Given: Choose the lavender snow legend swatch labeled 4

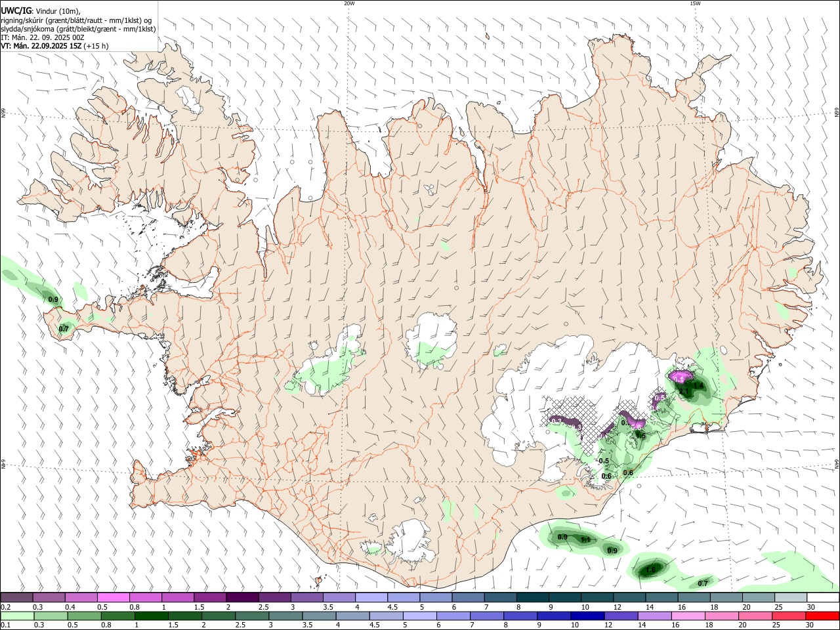Looking at the screenshot, I should 371,597.
